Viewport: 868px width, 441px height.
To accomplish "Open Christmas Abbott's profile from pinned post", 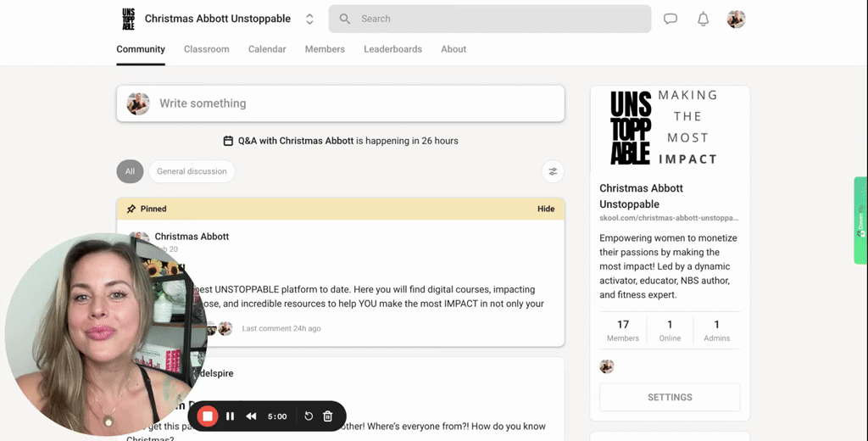I will (192, 237).
